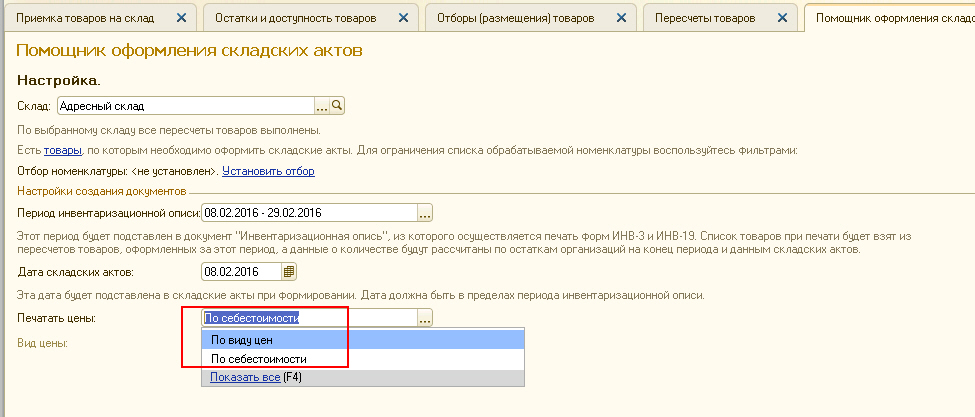Choose По себестоимости in the dropdown list
Viewport: 975px width, 417px height.
[x=363, y=359]
